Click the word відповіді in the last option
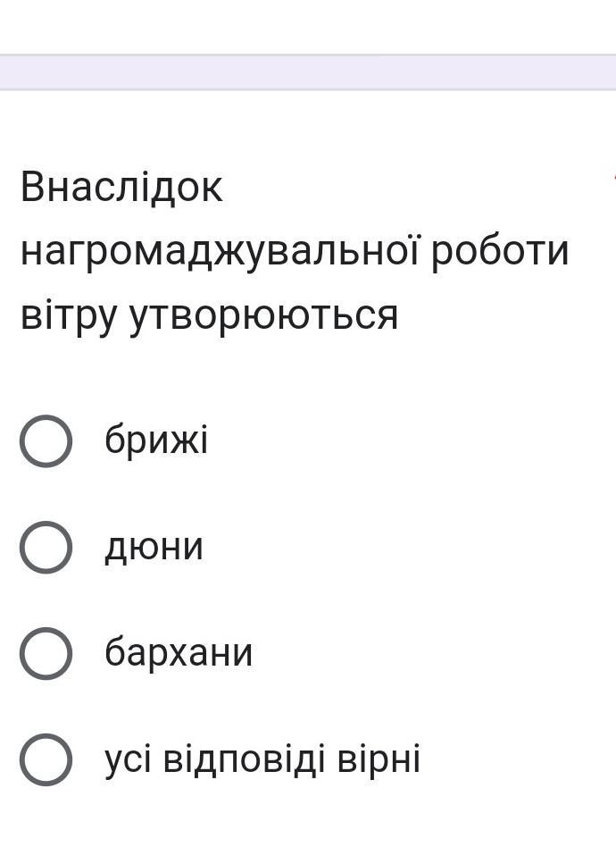Screen dimensions: 616x847 coord(244,759)
